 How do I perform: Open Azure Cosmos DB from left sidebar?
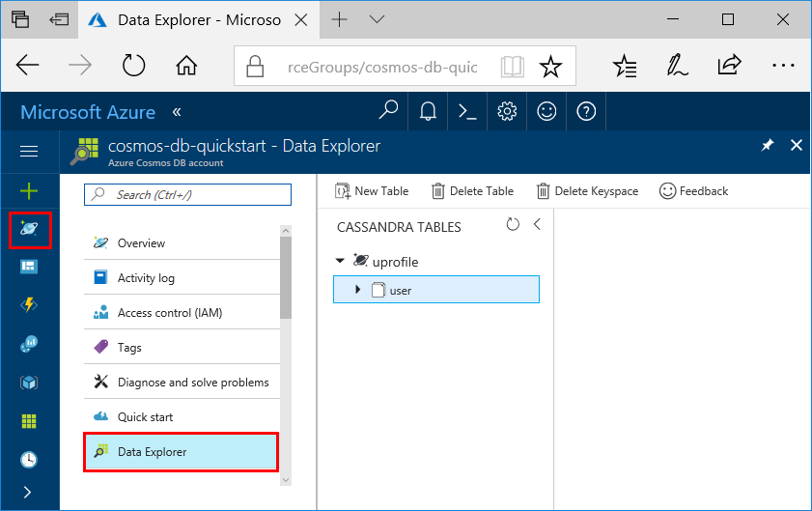[x=29, y=230]
